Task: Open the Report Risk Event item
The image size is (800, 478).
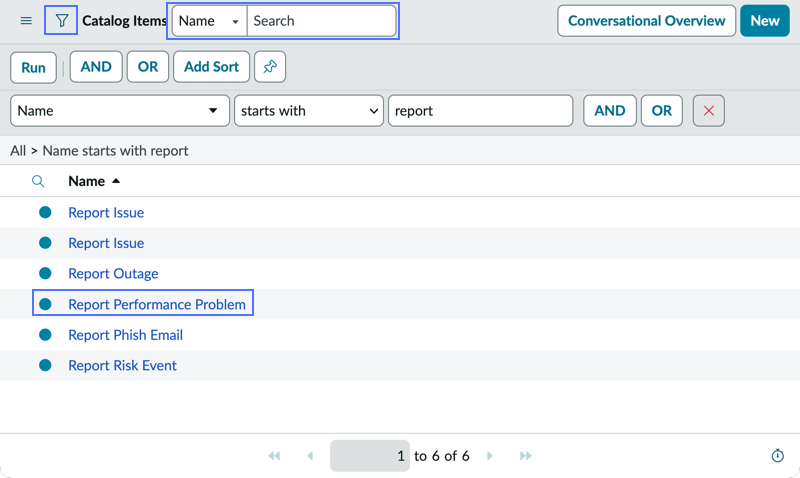Action: pos(122,365)
